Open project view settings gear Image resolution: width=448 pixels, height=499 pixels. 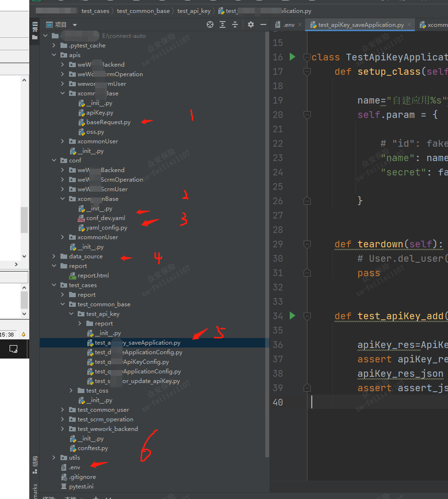[251, 24]
